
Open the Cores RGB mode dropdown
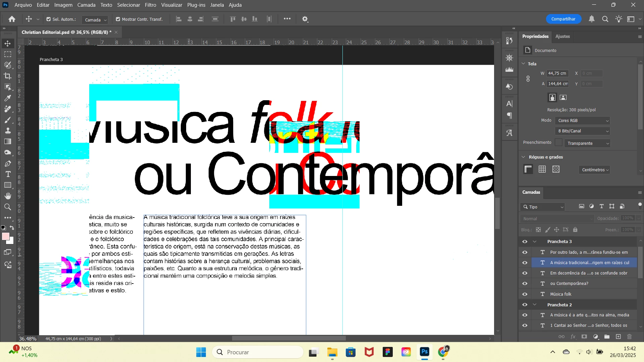(x=583, y=121)
